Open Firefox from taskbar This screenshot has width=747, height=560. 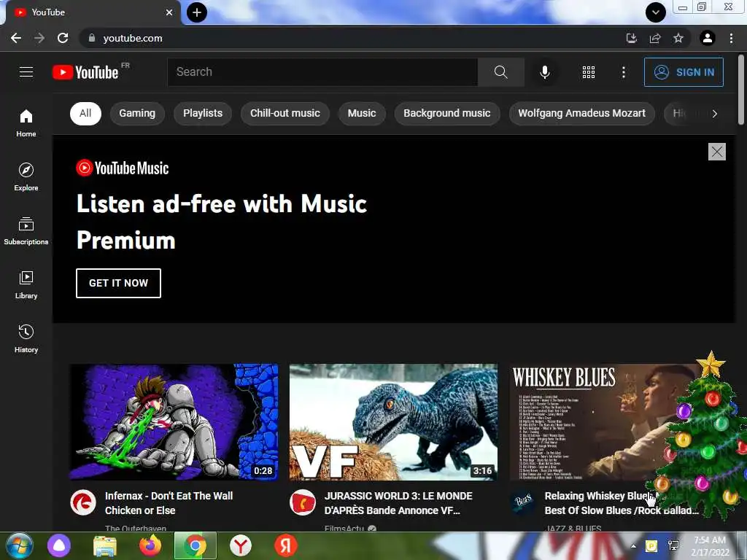pyautogui.click(x=150, y=545)
